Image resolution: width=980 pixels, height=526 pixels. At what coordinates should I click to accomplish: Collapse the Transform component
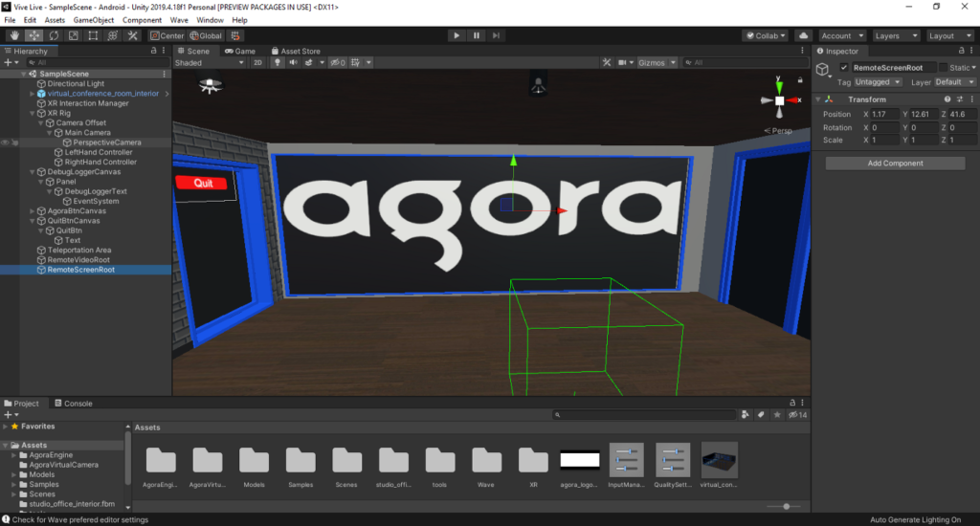pyautogui.click(x=818, y=99)
